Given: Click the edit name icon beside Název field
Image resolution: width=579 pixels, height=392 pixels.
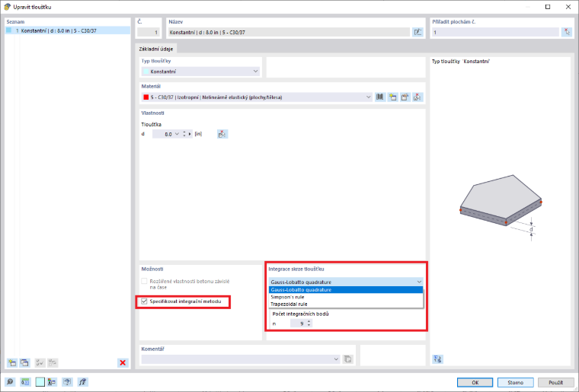Looking at the screenshot, I should [x=417, y=32].
